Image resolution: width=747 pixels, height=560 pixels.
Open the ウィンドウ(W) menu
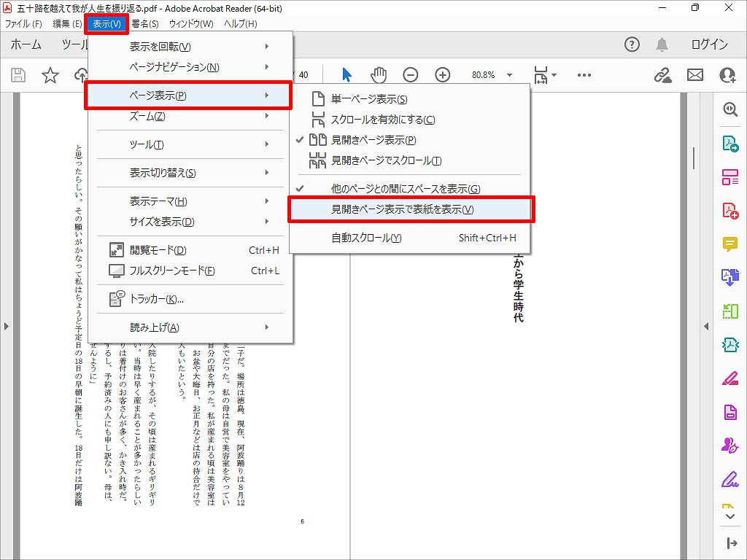191,24
